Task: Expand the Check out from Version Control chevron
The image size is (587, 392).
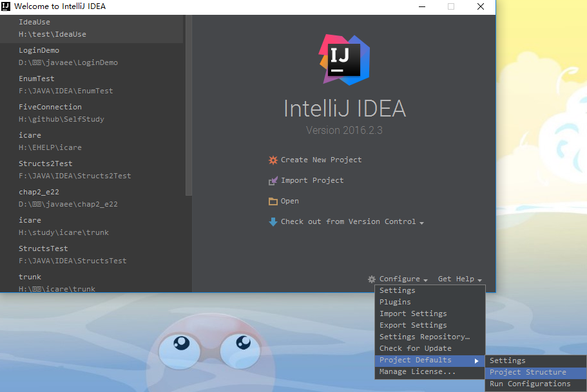Action: coord(421,222)
